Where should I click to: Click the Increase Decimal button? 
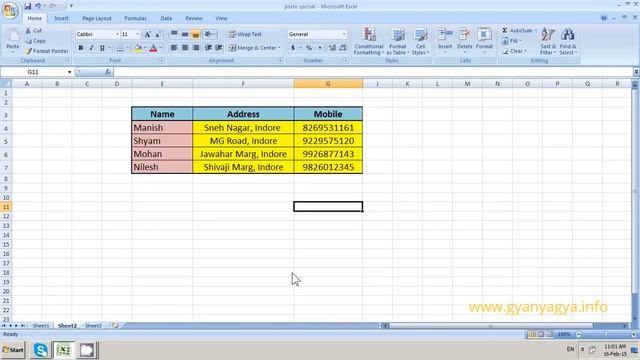tap(332, 48)
